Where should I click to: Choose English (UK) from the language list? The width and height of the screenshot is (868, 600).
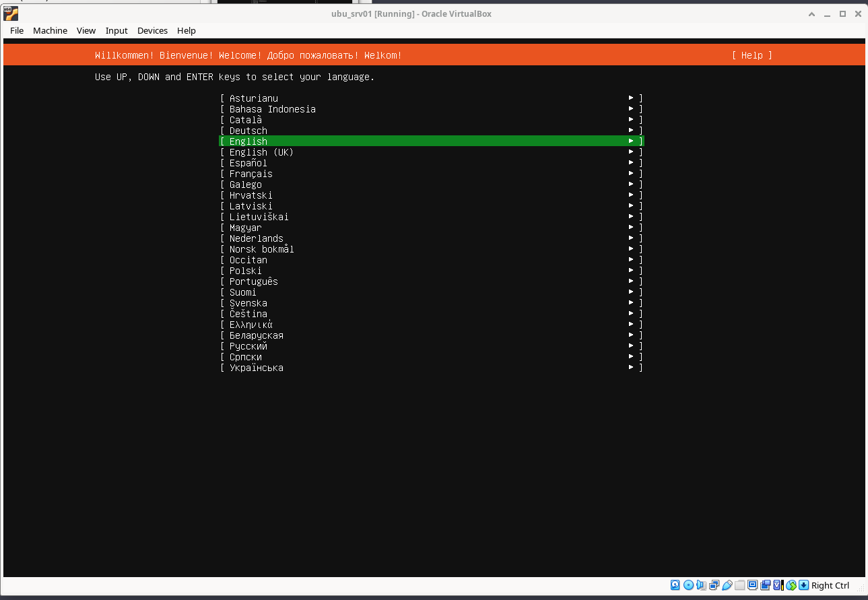click(261, 152)
